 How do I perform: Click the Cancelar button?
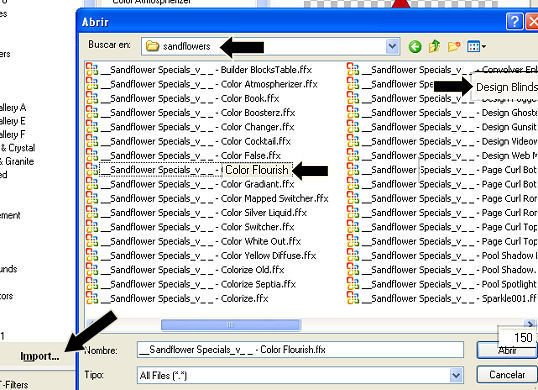click(x=507, y=375)
